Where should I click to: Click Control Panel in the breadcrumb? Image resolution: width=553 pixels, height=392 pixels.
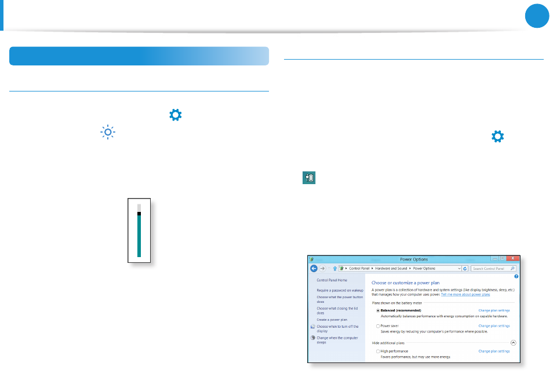coord(359,268)
